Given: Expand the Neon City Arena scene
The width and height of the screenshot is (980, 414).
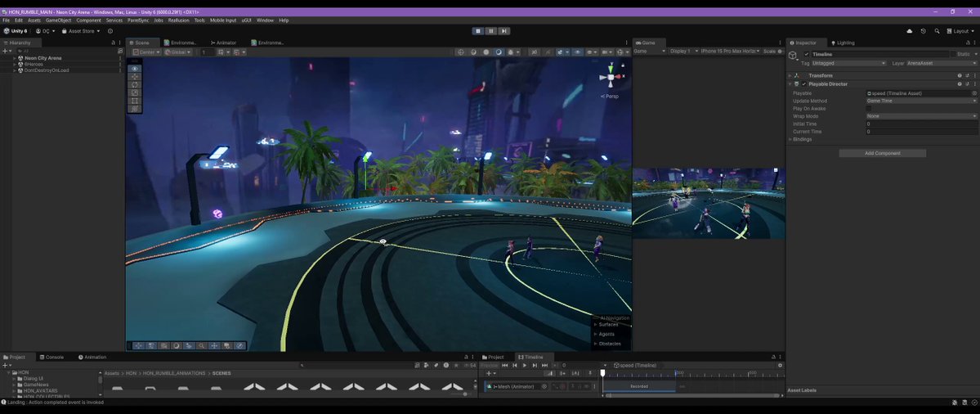Looking at the screenshot, I should coord(15,58).
